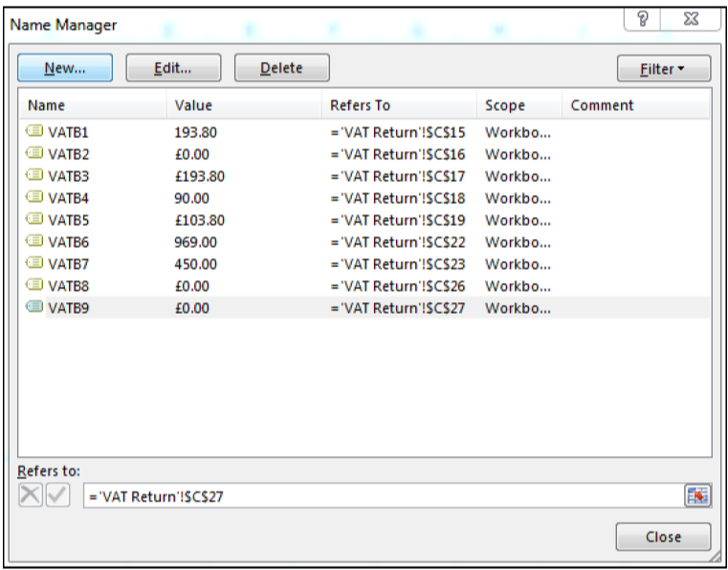Click the ='VAT Return'!$C$23 reference cell
This screenshot has height=570, width=728.
(x=398, y=264)
